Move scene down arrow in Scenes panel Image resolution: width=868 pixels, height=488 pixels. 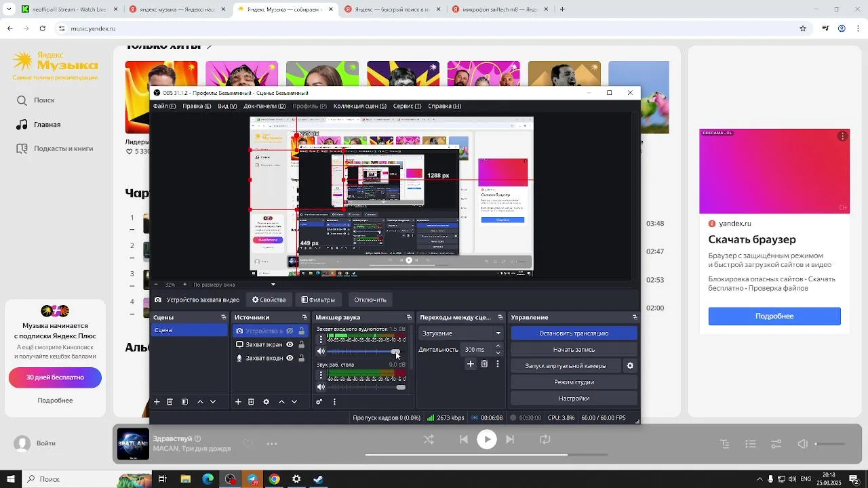[x=213, y=402]
